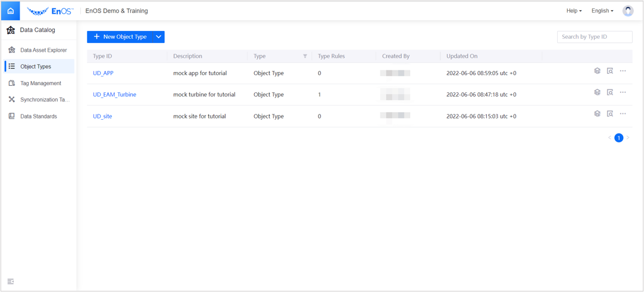This screenshot has width=644, height=292.
Task: Click the Search by Type ID field
Action: point(594,37)
